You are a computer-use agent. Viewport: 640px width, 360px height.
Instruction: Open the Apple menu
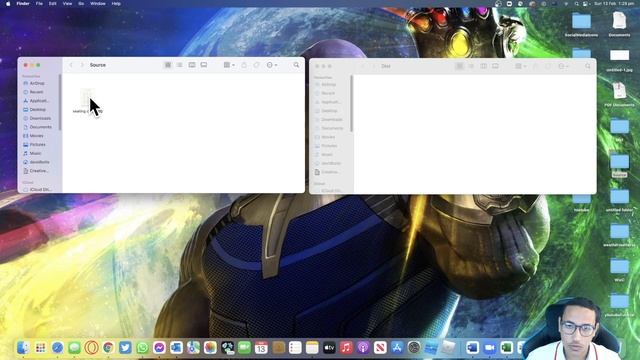[x=8, y=4]
